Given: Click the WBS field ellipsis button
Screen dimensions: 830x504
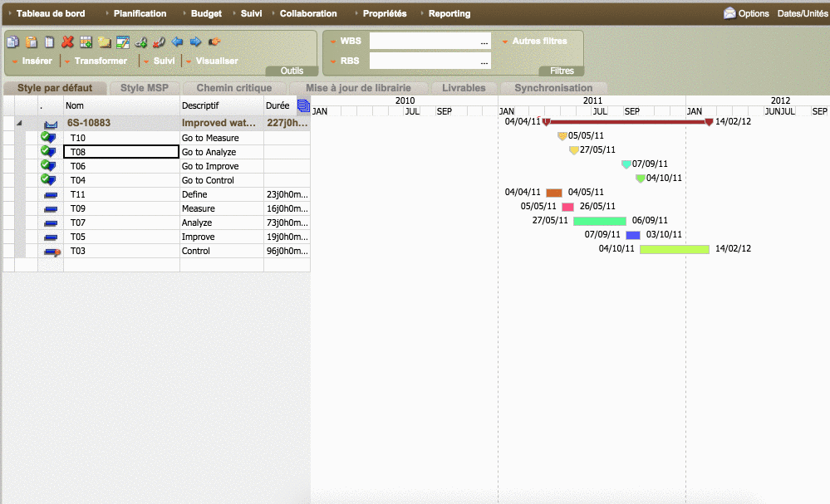Looking at the screenshot, I should [x=484, y=42].
